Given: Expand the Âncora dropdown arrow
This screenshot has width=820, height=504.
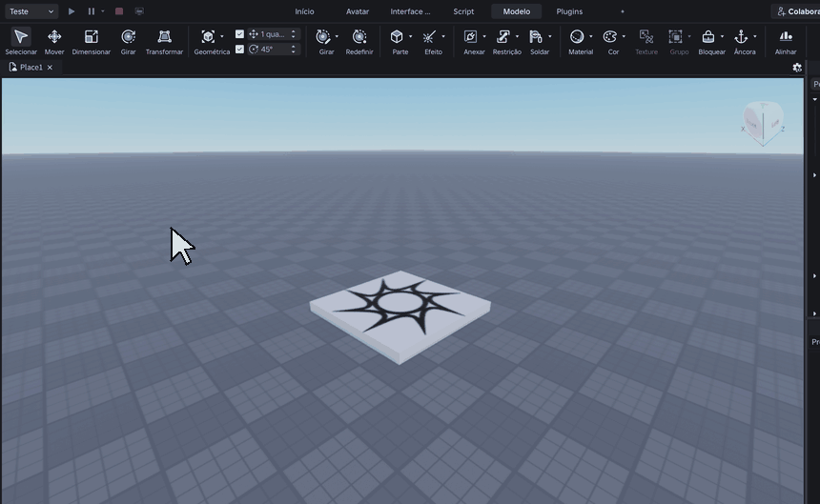Looking at the screenshot, I should click(x=755, y=36).
